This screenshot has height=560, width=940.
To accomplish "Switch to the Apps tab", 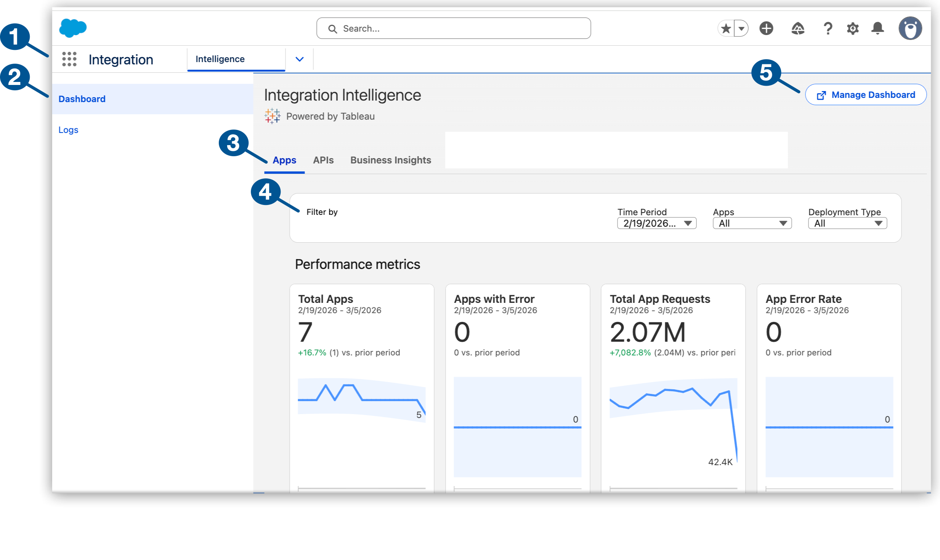I will pyautogui.click(x=284, y=160).
